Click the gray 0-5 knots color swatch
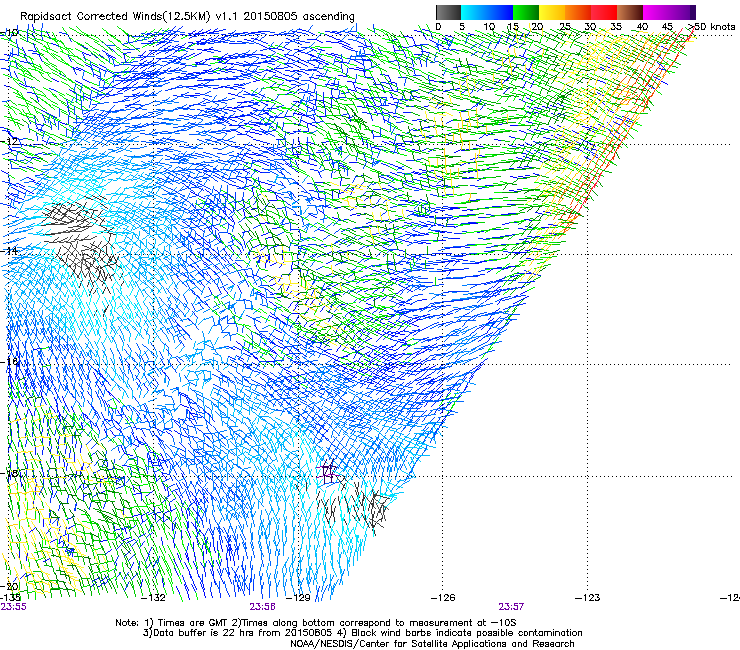This screenshot has width=740, height=650. (x=448, y=12)
